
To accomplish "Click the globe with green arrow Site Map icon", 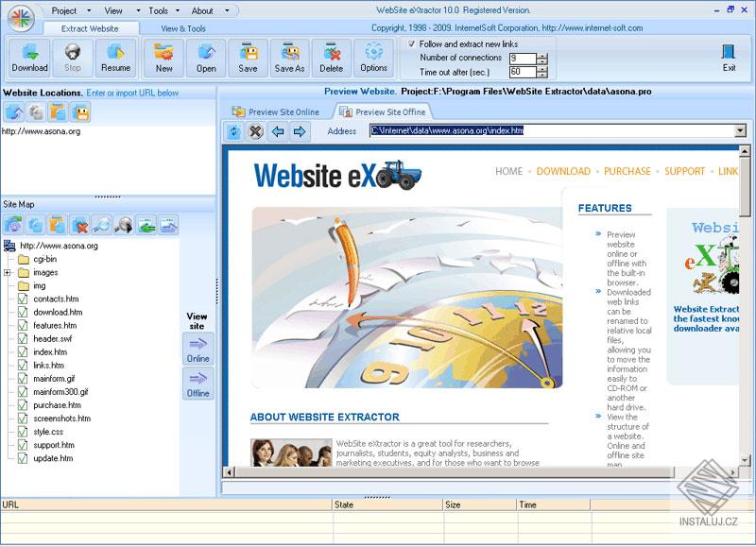I will click(13, 225).
